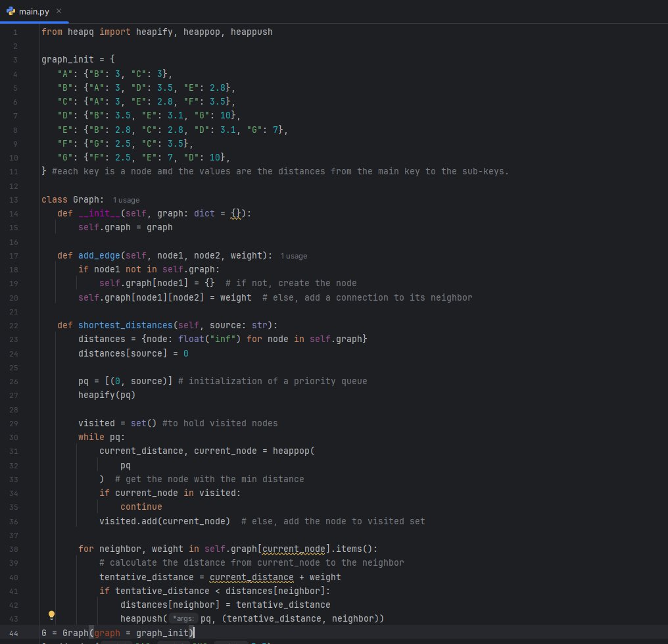Click 'self.graph = graph' on line 15
Screen dimensions: 668x644
(125, 227)
